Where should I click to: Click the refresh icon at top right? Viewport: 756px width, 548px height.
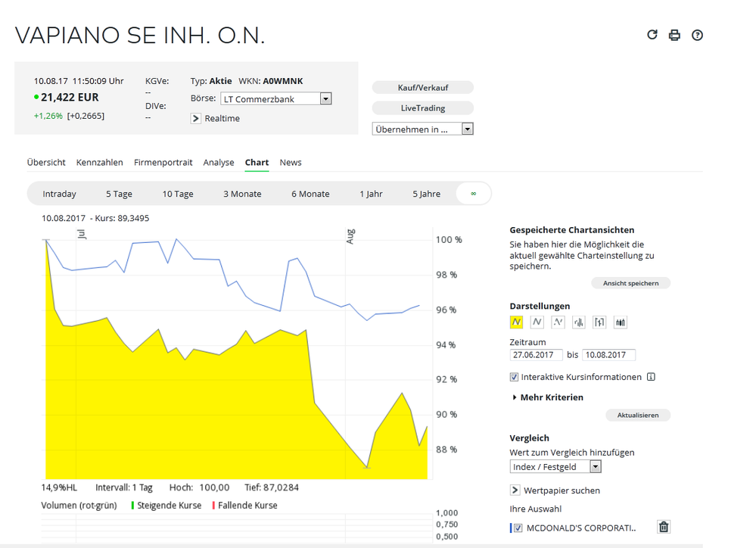652,35
